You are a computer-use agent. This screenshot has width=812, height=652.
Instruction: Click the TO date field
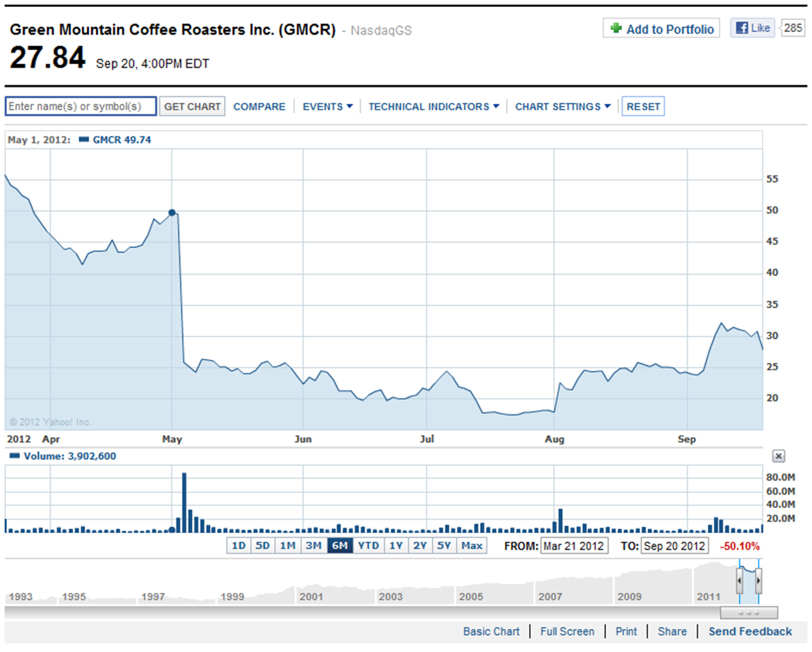675,546
